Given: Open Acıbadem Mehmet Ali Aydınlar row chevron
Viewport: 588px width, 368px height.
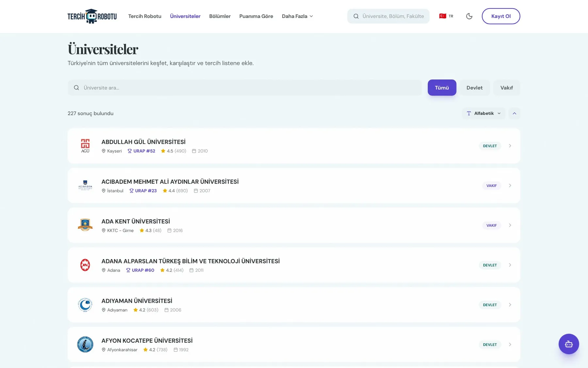Looking at the screenshot, I should [510, 185].
